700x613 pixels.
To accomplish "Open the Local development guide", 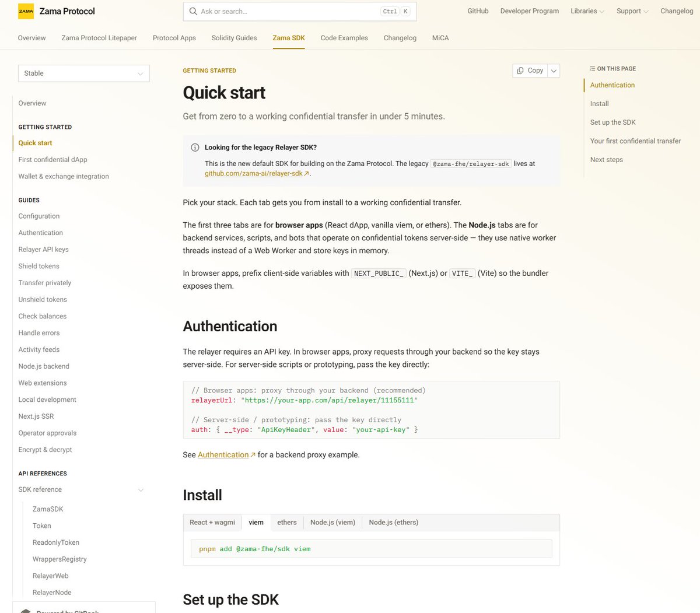I will (47, 400).
